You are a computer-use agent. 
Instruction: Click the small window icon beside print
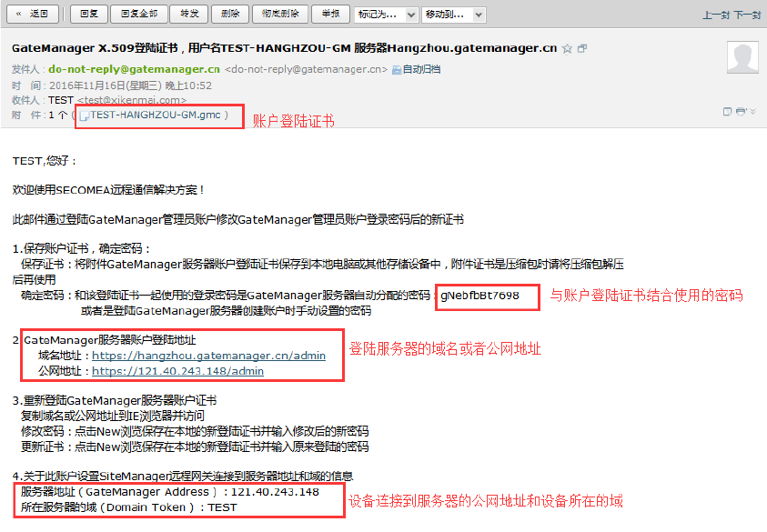(728, 112)
